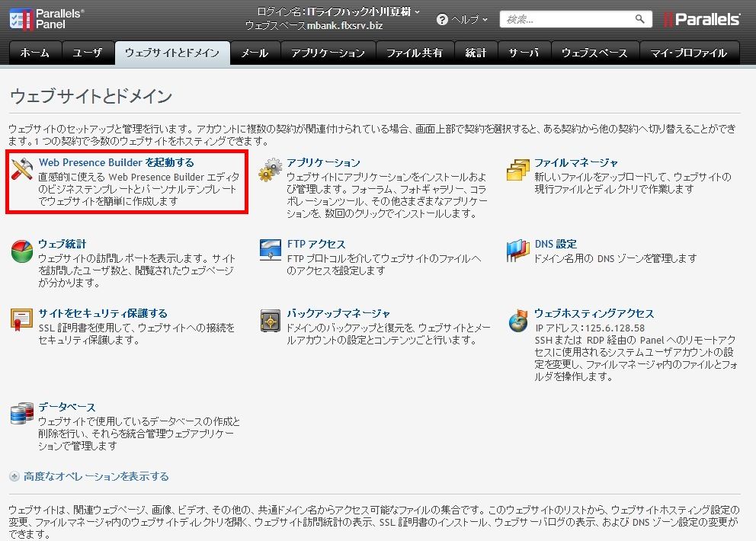The width and height of the screenshot is (756, 541).
Task: Click Web Presence Builder を起動する link
Action: tap(116, 162)
